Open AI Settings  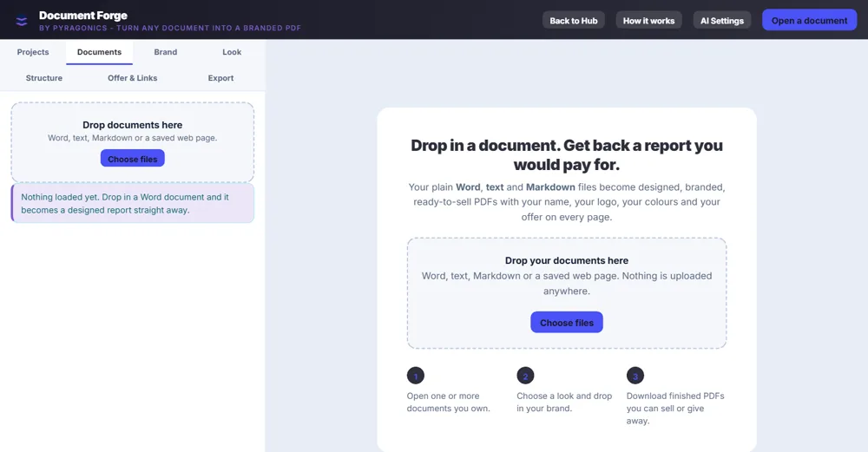click(x=722, y=21)
